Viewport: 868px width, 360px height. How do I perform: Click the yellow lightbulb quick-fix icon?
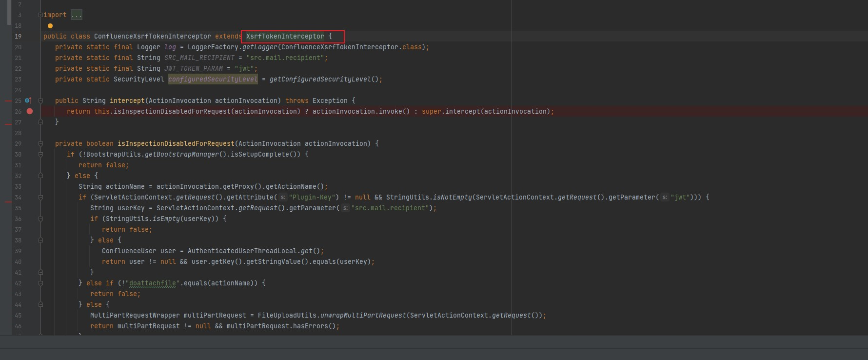(50, 26)
